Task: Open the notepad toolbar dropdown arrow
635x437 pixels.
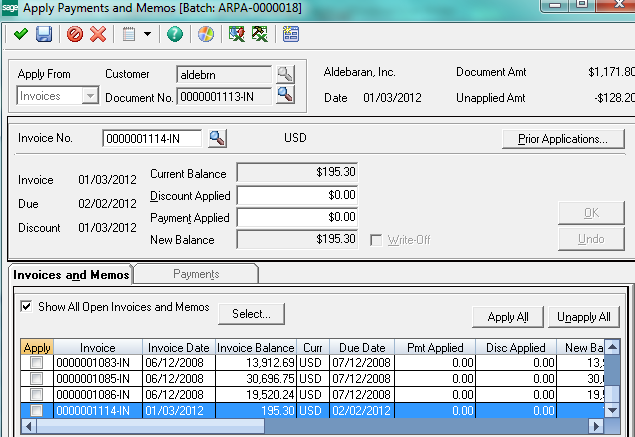Action: [x=148, y=34]
